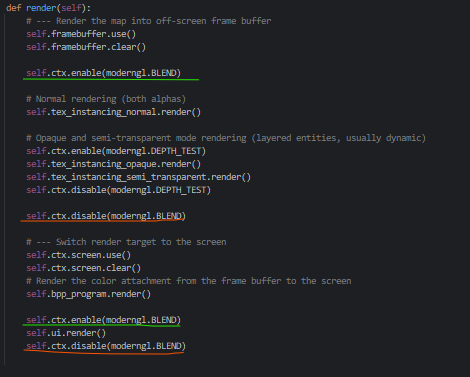Click the line 'self.bpp_program.render()'

pos(88,294)
